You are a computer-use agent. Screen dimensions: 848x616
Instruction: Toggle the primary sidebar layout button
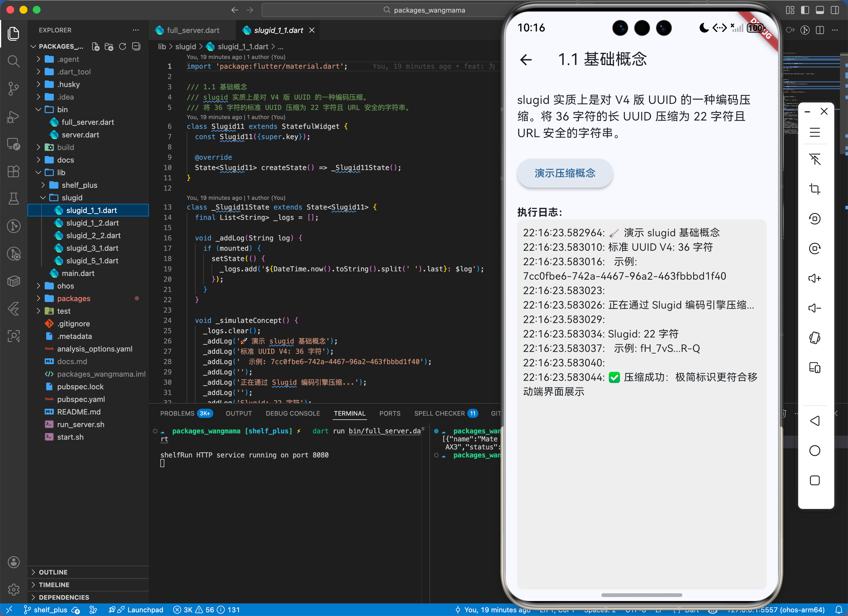805,10
